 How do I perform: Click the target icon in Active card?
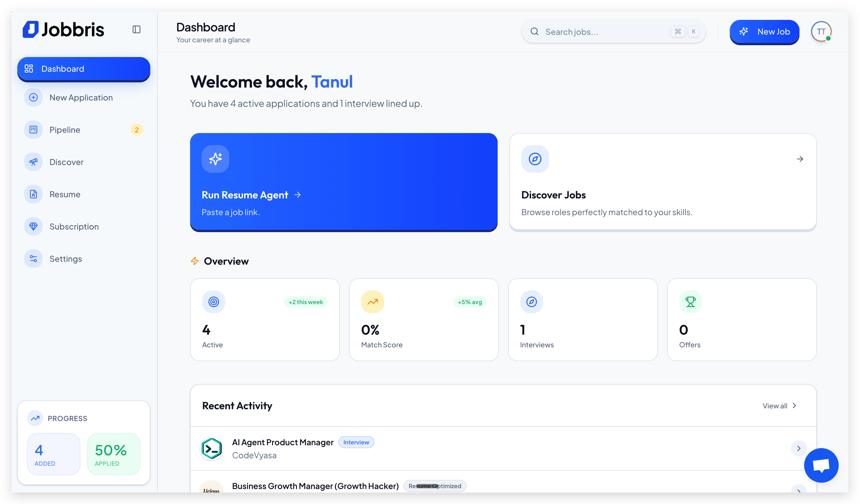214,302
